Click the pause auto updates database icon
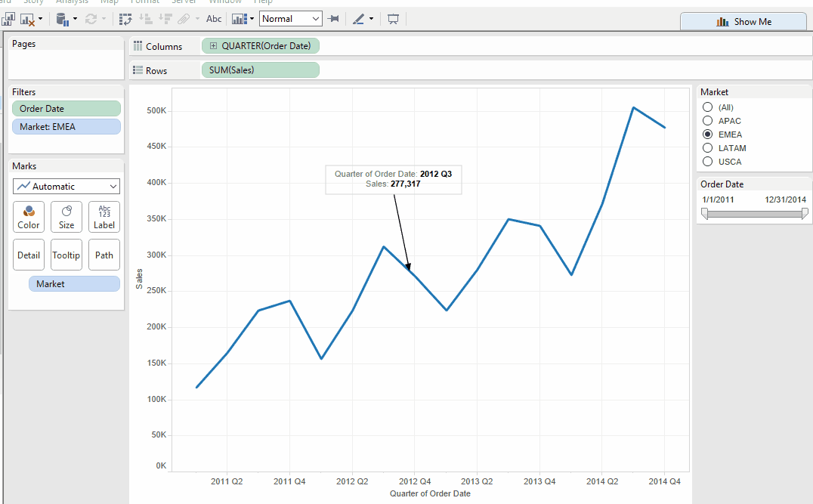The image size is (813, 504). tap(63, 18)
